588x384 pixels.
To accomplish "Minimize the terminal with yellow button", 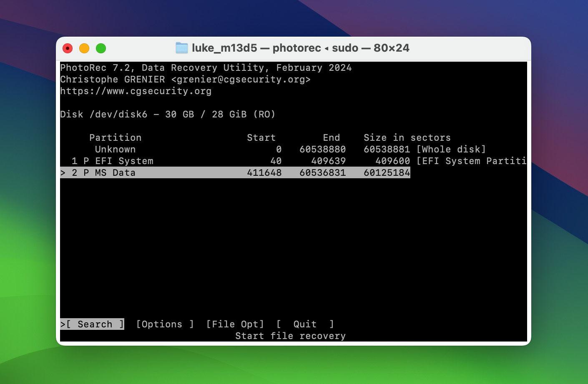I will tap(84, 48).
